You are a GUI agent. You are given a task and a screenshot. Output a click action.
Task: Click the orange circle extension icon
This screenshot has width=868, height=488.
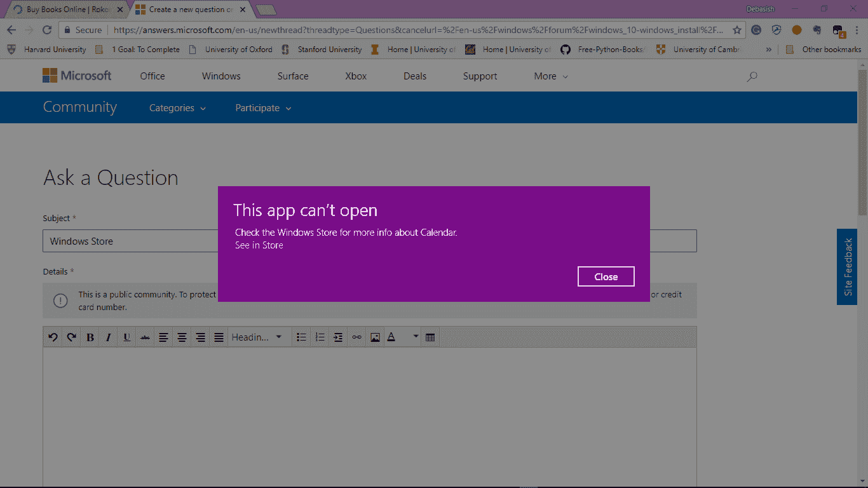pyautogui.click(x=797, y=30)
